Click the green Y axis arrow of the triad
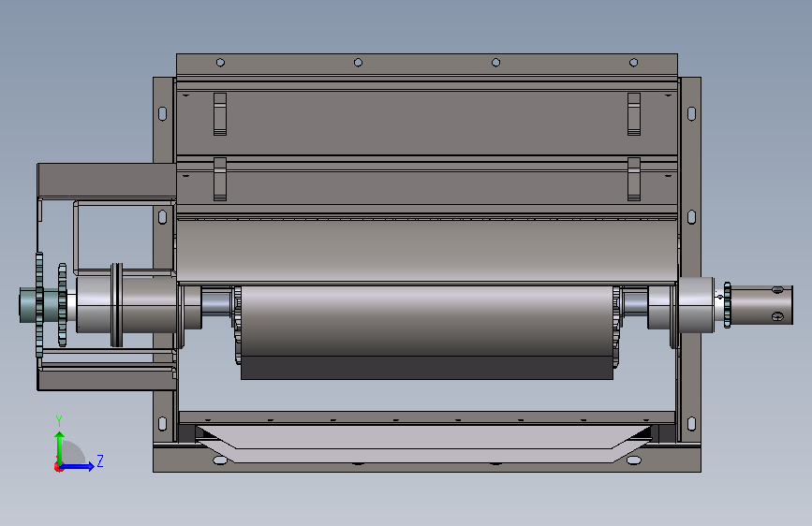The image size is (812, 526). [60, 448]
